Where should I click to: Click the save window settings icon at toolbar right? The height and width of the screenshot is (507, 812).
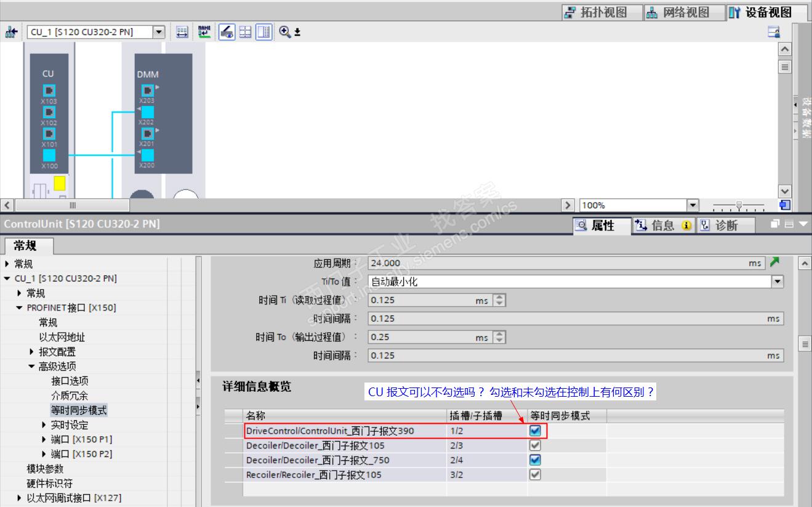774,32
